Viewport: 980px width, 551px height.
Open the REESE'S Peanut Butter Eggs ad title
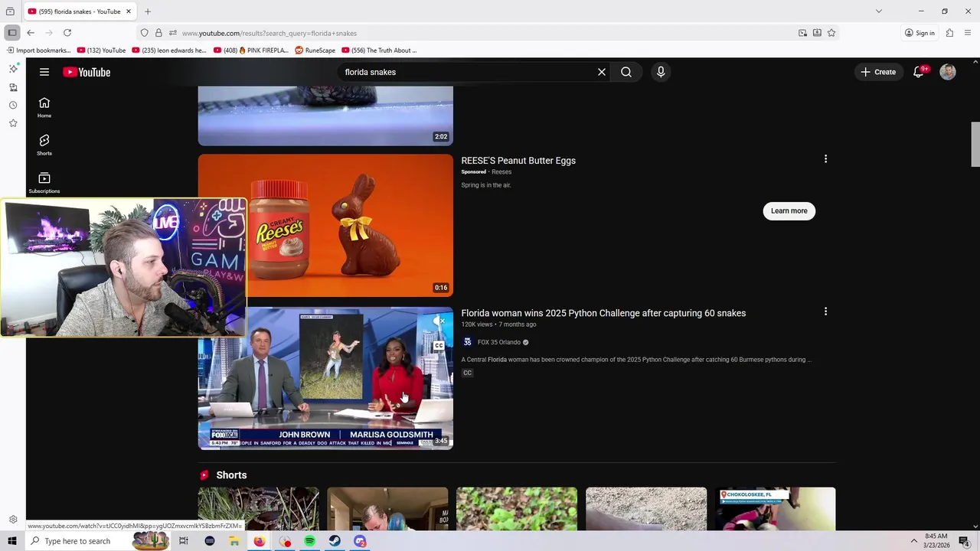(x=518, y=161)
